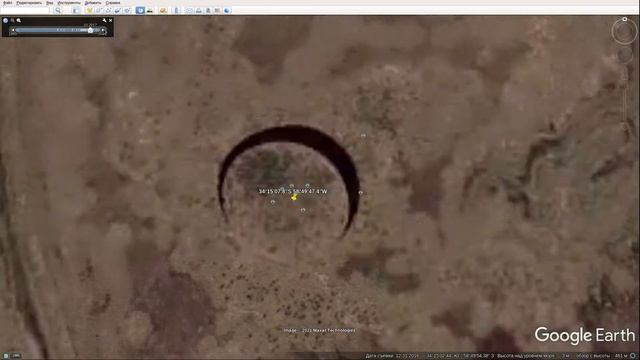Click the streaming status circle icon

(633, 356)
